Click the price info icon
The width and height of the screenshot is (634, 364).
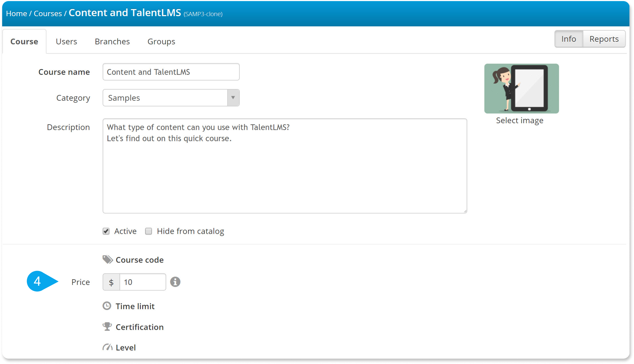click(175, 282)
